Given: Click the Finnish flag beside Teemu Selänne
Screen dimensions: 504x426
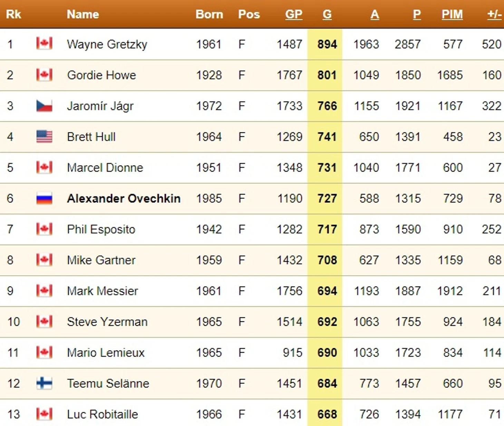Looking at the screenshot, I should tap(44, 383).
